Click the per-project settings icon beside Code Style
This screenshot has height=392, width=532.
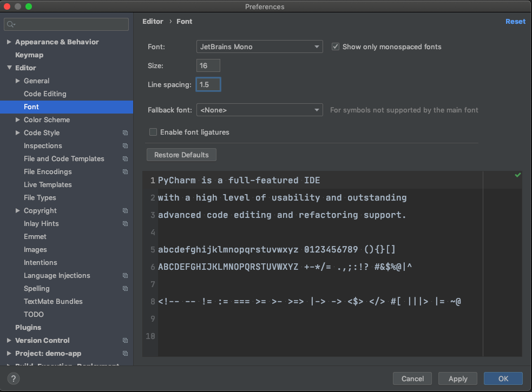click(x=125, y=132)
